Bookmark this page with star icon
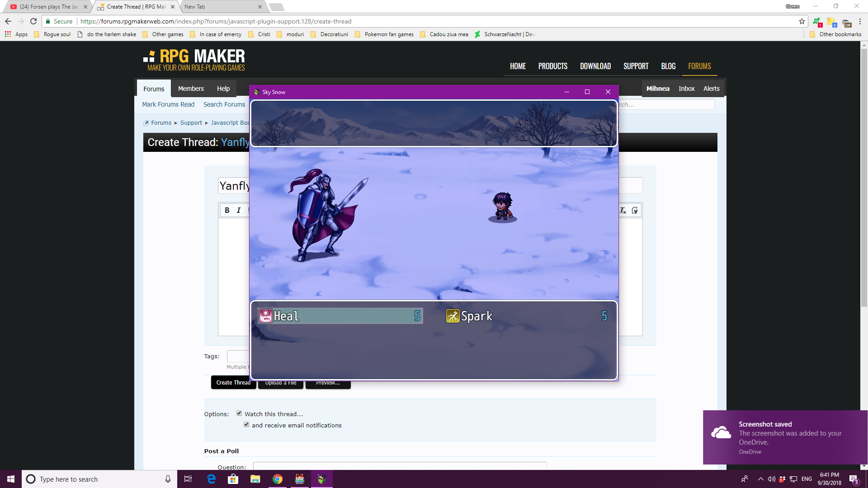Screen dimensions: 868x488 [802, 21]
